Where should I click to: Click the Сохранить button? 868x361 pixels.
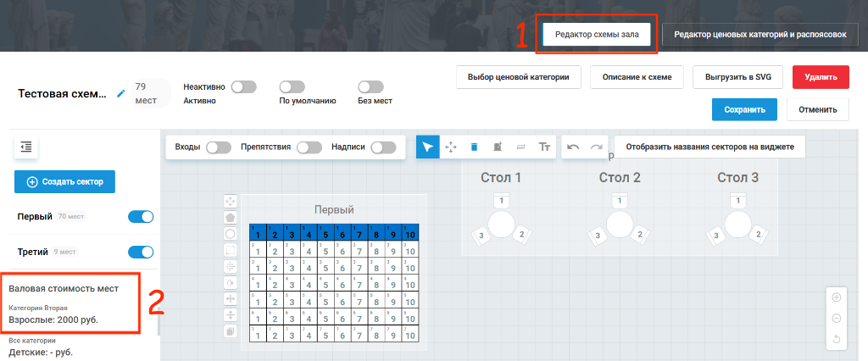[744, 109]
